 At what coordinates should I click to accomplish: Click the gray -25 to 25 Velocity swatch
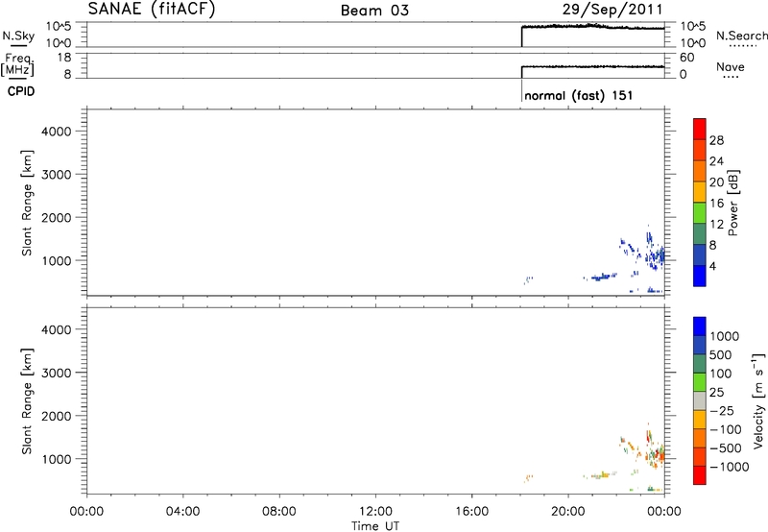point(700,400)
